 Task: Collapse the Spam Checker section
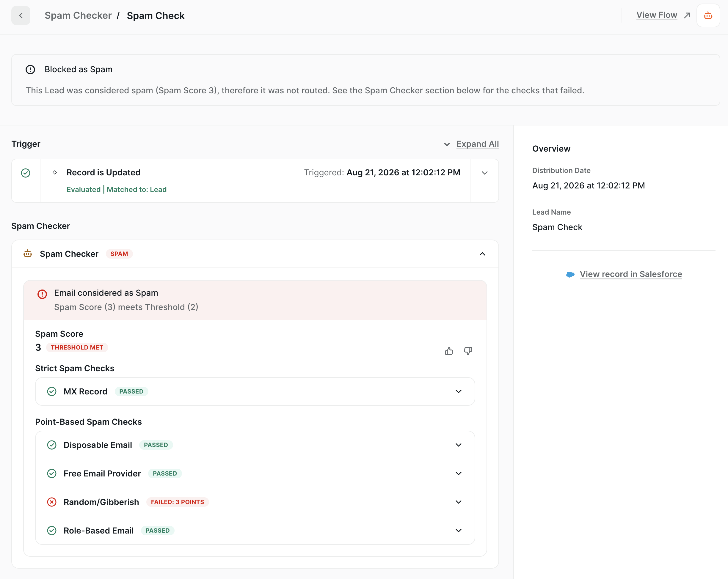[482, 254]
